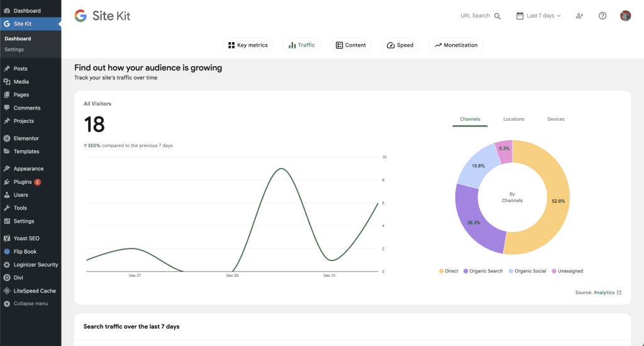The height and width of the screenshot is (346, 644).
Task: Click the 15.8% Organic Social donut segment
Action: coord(478,166)
